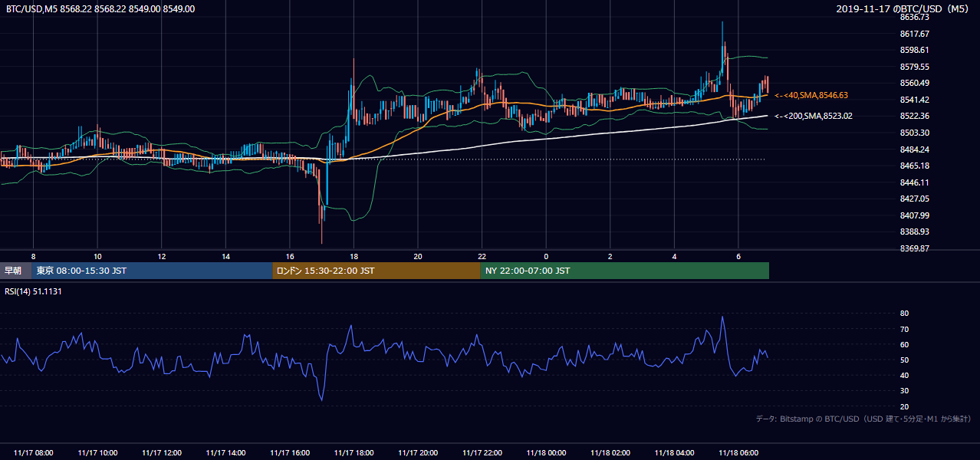Click the date label 11/17 12:00

click(x=161, y=453)
